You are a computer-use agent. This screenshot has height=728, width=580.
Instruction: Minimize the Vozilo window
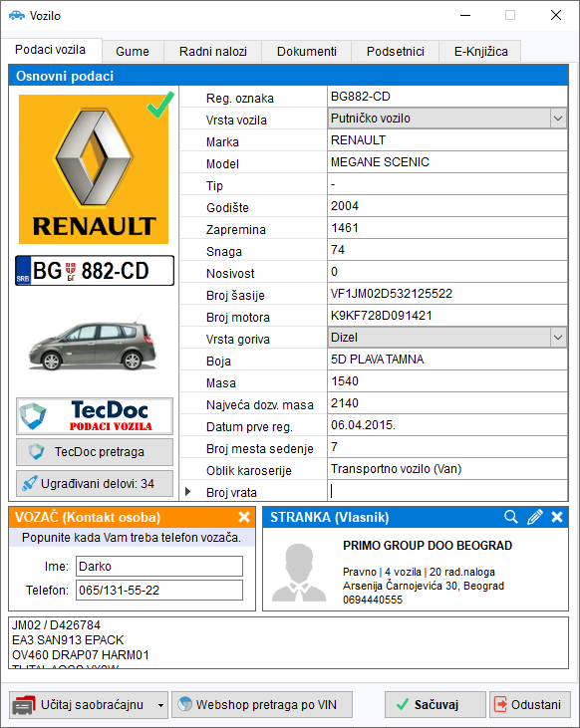pos(465,15)
